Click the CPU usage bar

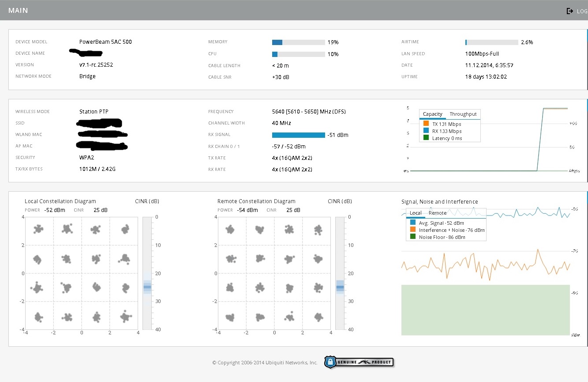click(x=299, y=54)
